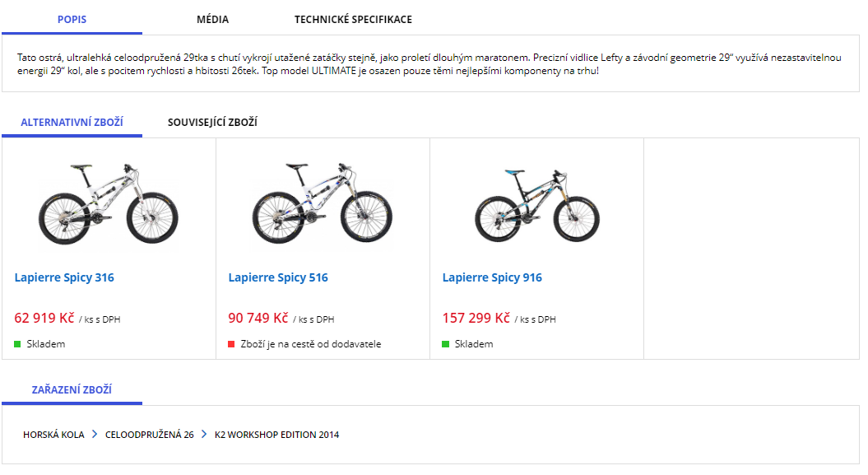Go to Horská kola breadcrumb
868x475 pixels.
tap(53, 435)
